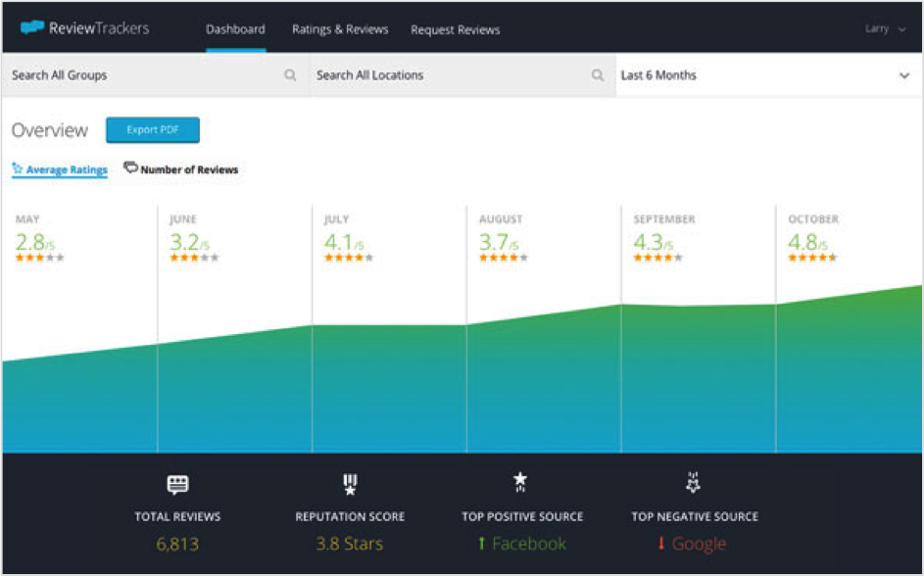
Task: Switch to Ratings & Reviews tab
Action: click(x=340, y=28)
